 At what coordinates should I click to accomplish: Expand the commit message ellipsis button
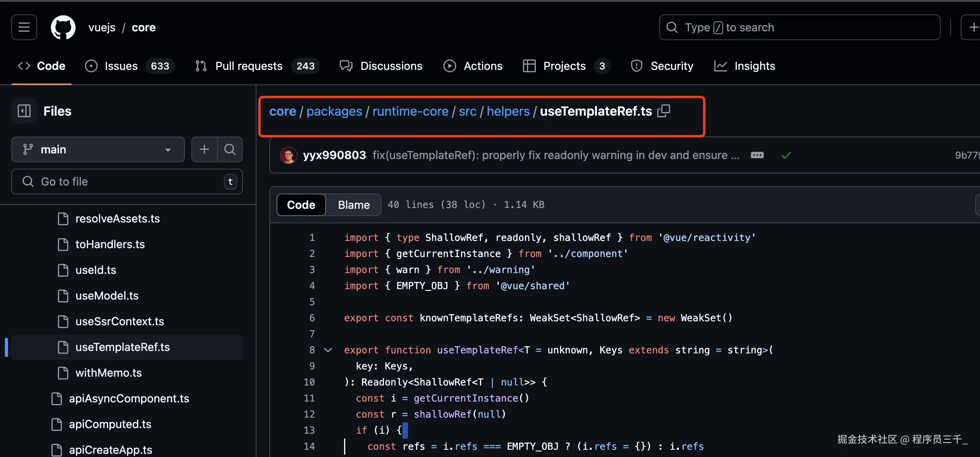point(757,155)
